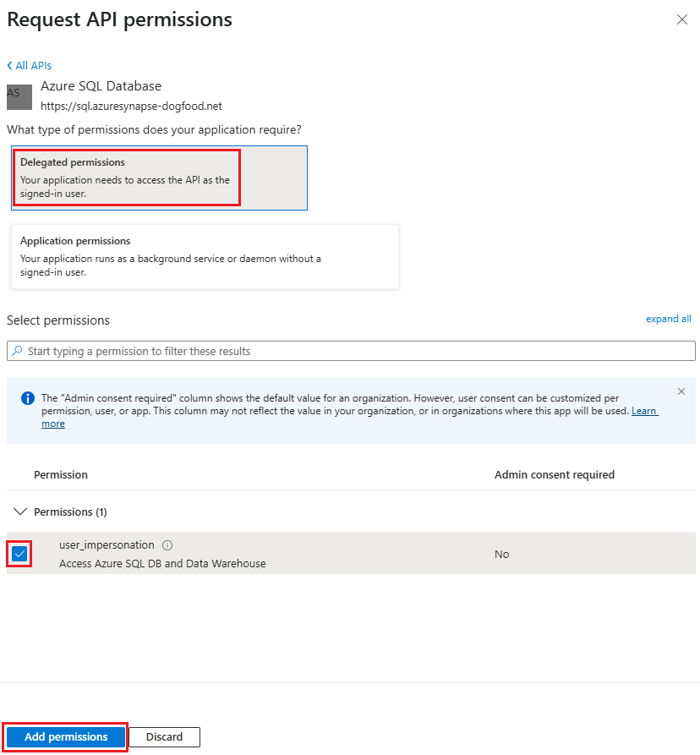Click the Admin consent required column header

click(555, 474)
